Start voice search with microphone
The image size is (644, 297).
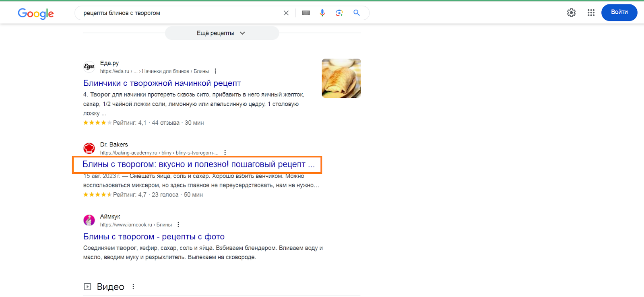click(322, 13)
